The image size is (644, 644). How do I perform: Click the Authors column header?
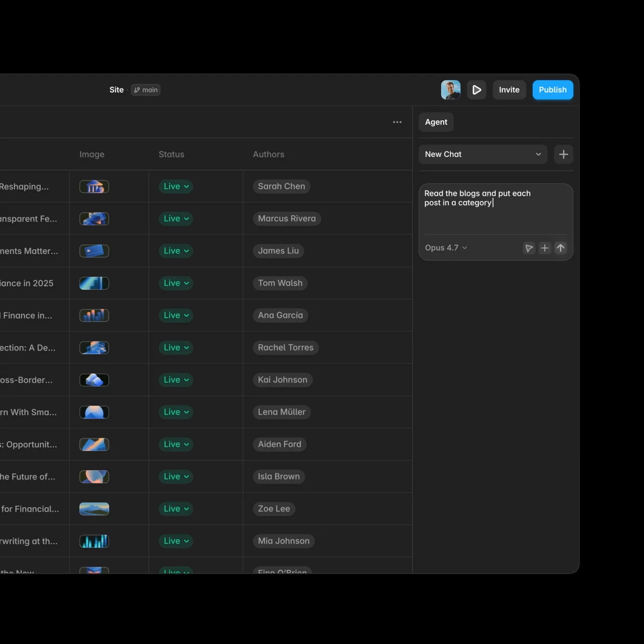(x=269, y=154)
